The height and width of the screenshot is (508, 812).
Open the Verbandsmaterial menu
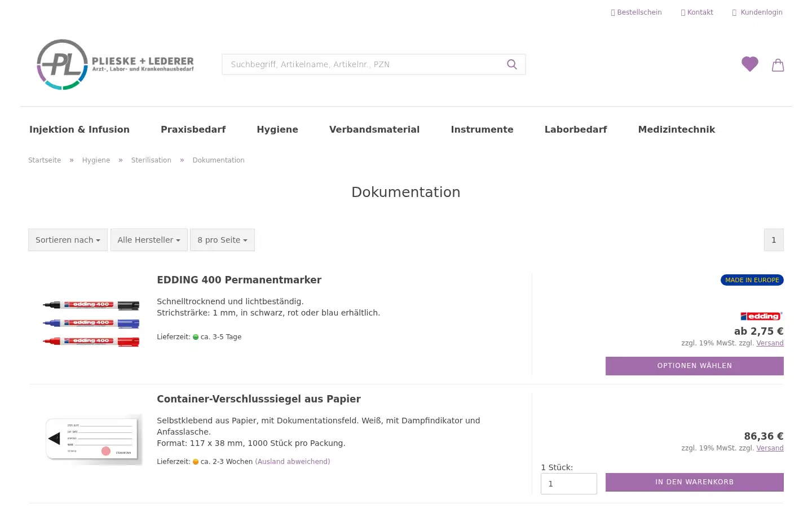tap(374, 129)
